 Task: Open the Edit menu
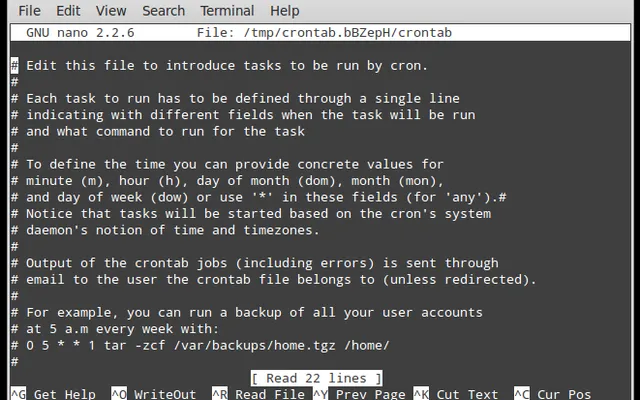pyautogui.click(x=68, y=11)
